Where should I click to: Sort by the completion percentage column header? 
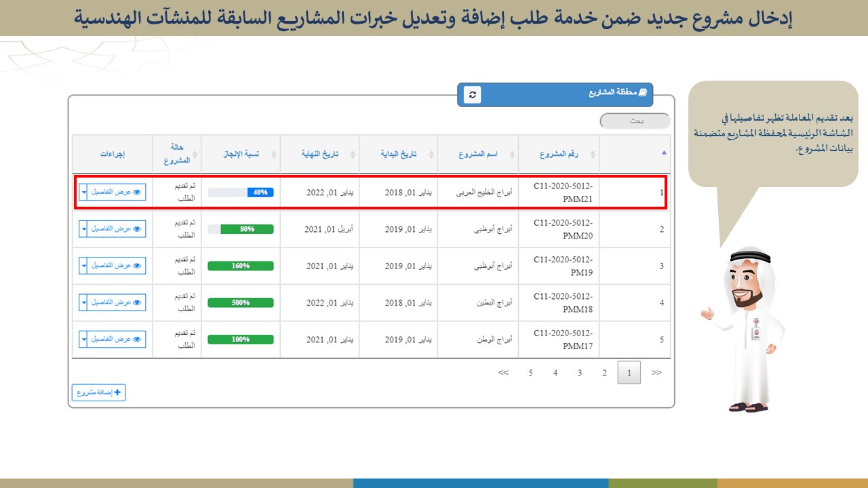(x=241, y=155)
